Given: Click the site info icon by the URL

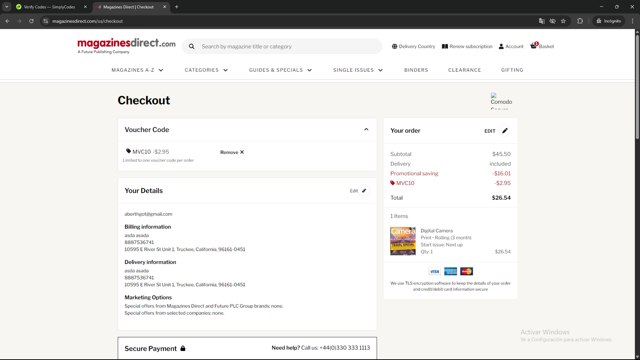Looking at the screenshot, I should click(45, 21).
